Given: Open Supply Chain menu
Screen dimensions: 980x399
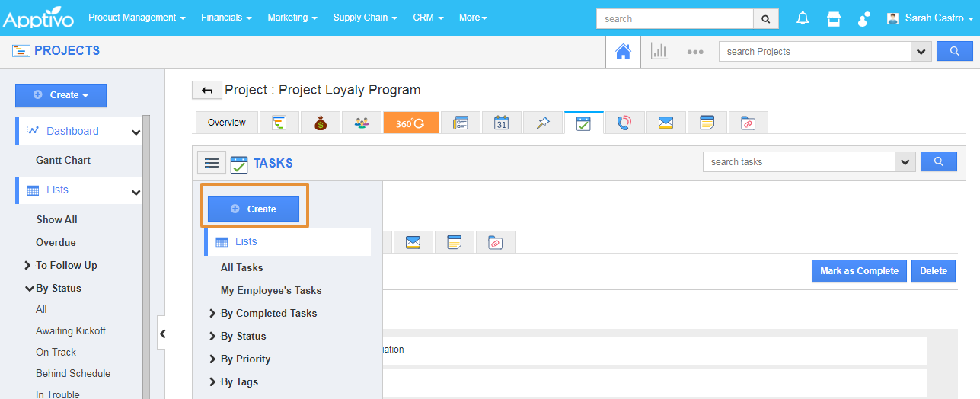Looking at the screenshot, I should click(365, 18).
